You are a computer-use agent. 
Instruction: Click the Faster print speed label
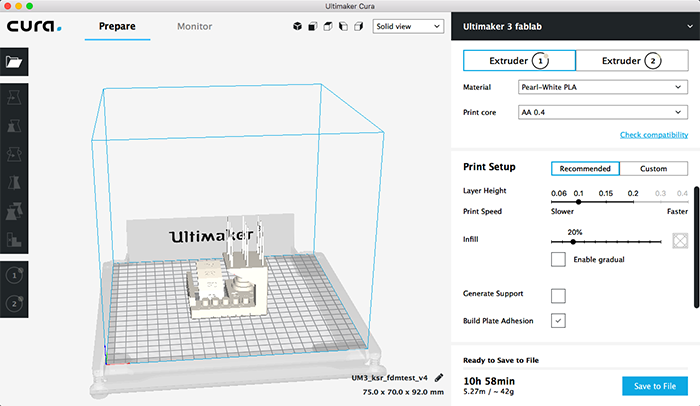point(677,211)
